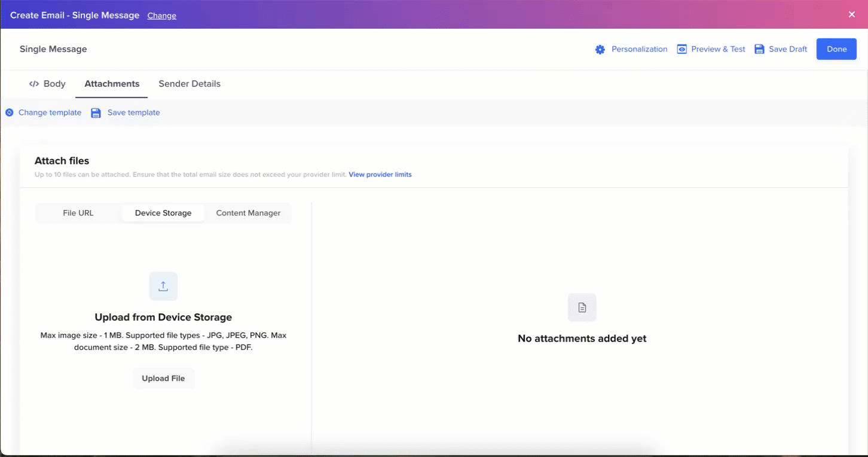Click the Save Draft floppy disk icon
The width and height of the screenshot is (868, 457).
759,49
